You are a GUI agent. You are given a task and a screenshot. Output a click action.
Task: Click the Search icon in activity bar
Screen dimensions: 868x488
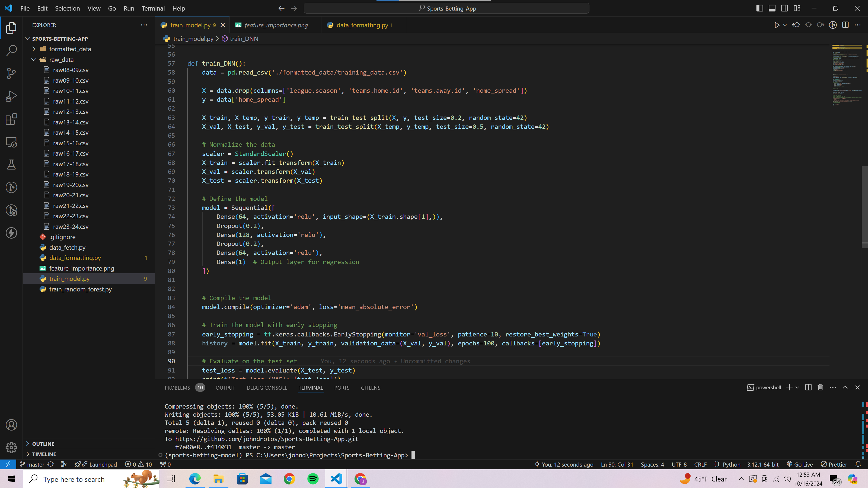(11, 50)
